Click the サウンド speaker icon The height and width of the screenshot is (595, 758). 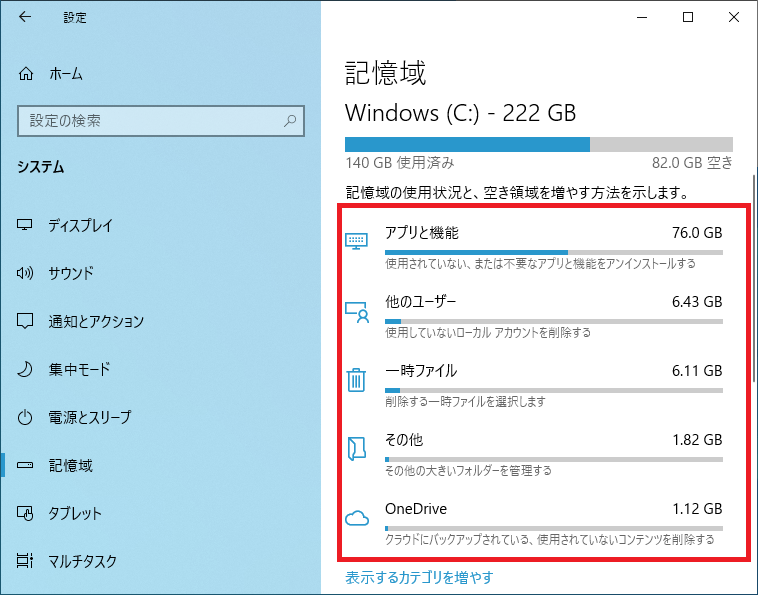click(25, 273)
